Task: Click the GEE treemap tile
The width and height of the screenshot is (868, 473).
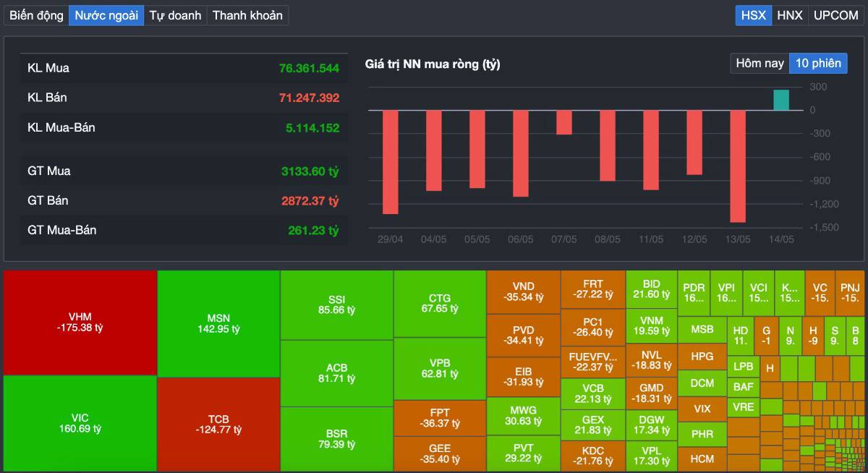Action: [x=440, y=453]
